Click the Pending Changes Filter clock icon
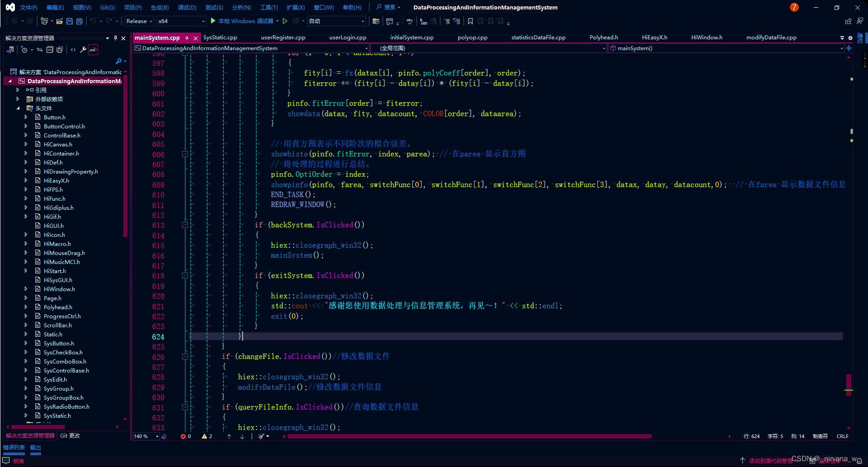This screenshot has height=467, width=868. 24,50
